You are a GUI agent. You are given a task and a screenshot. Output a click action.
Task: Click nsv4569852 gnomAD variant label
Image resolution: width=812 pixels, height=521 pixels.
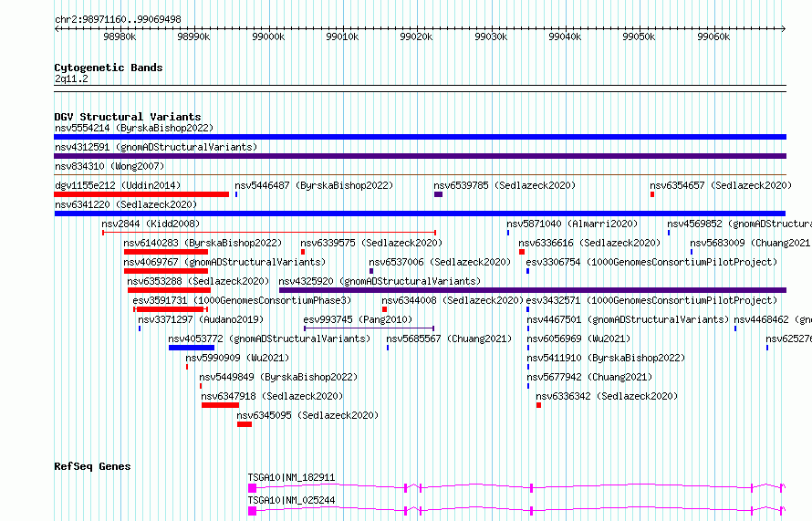[739, 224]
